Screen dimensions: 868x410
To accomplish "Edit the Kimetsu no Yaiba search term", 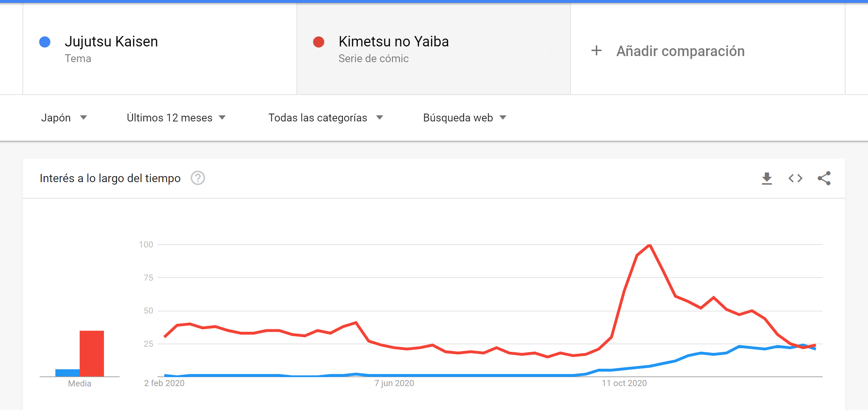I will point(393,41).
